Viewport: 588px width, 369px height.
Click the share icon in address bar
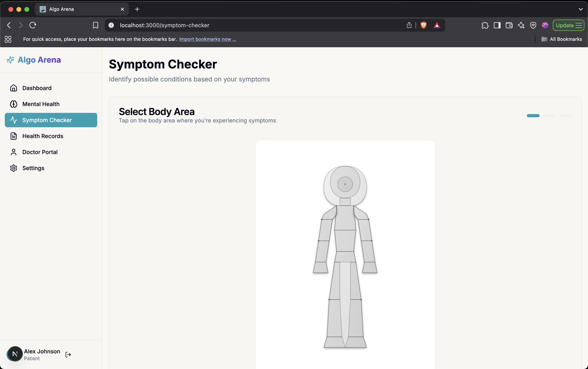click(409, 25)
